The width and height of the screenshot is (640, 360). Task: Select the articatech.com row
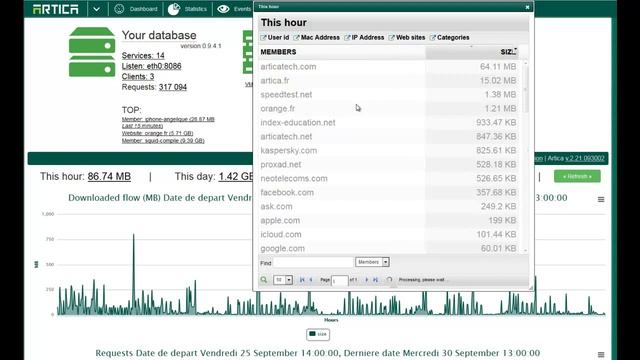pyautogui.click(x=389, y=67)
